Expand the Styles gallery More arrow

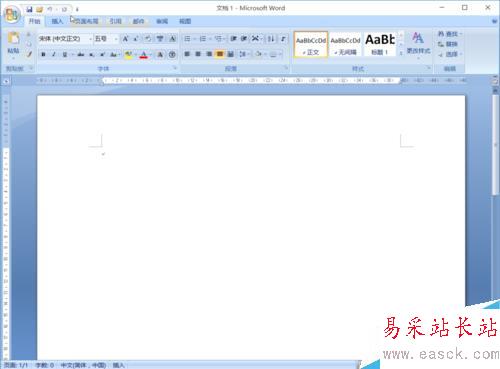[x=401, y=53]
